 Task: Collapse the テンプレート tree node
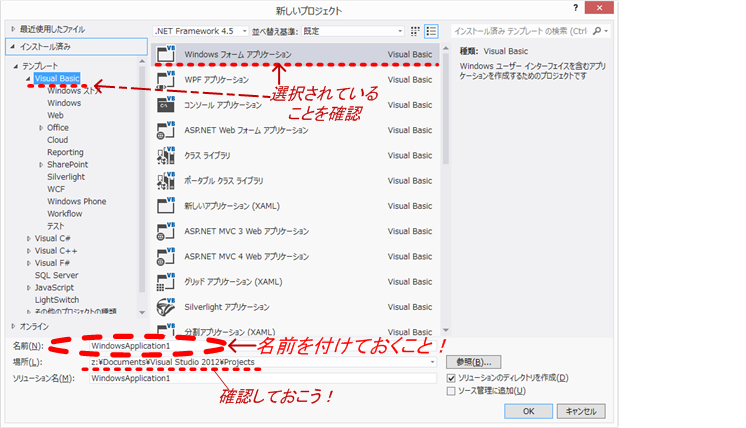click(x=16, y=66)
